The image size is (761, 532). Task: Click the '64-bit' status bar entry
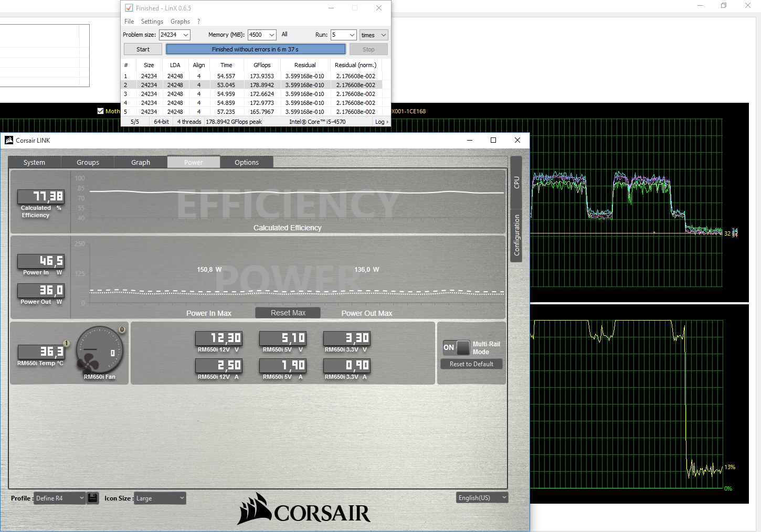pyautogui.click(x=161, y=122)
